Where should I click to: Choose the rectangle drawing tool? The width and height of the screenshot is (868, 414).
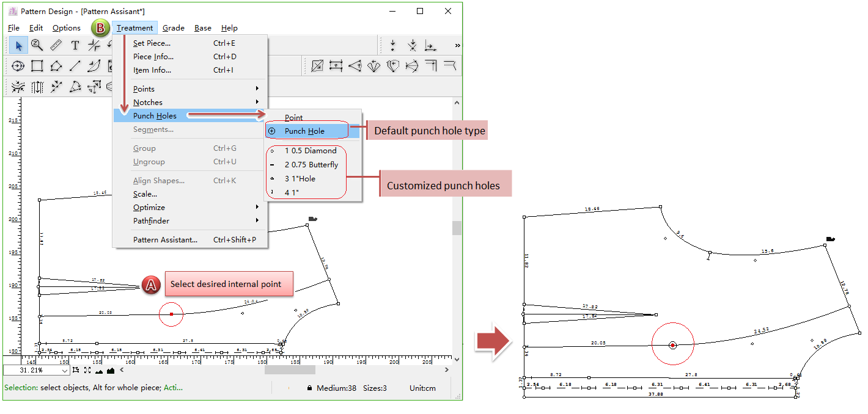click(37, 66)
